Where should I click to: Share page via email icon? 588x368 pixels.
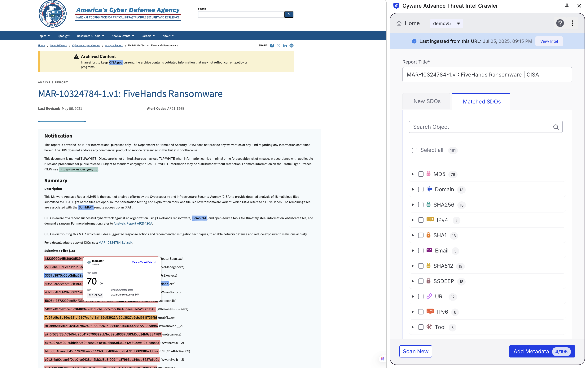[291, 46]
